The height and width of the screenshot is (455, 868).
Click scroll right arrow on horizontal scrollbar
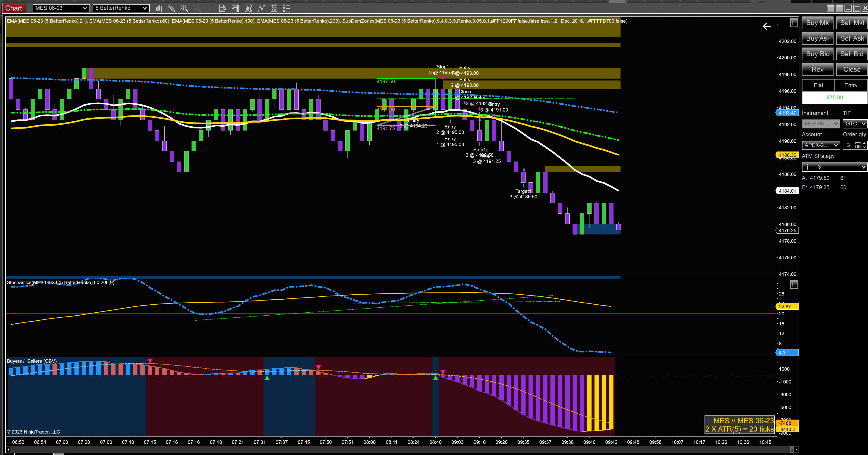(x=796, y=450)
